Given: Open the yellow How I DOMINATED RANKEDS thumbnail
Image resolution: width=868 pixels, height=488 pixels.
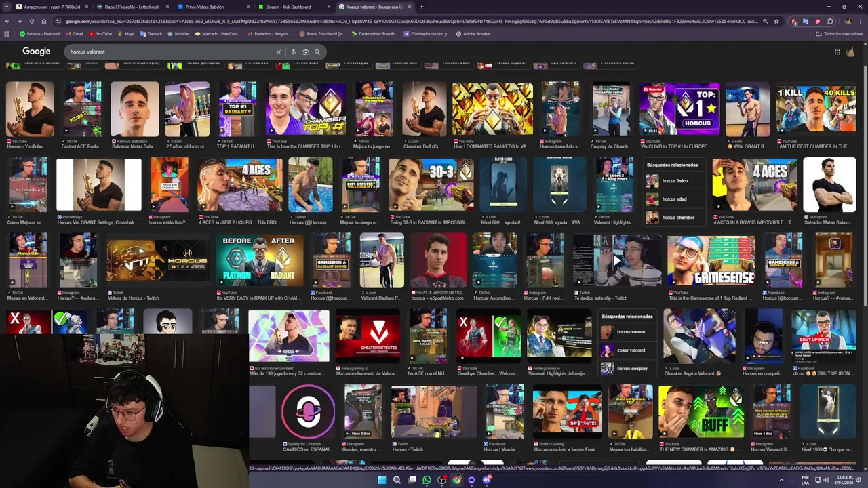Looking at the screenshot, I should tap(492, 109).
